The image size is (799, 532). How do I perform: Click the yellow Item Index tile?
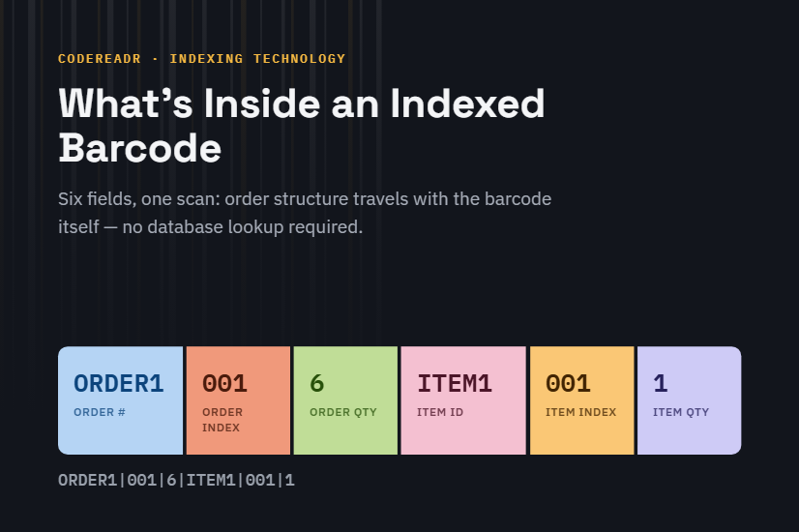(x=582, y=400)
